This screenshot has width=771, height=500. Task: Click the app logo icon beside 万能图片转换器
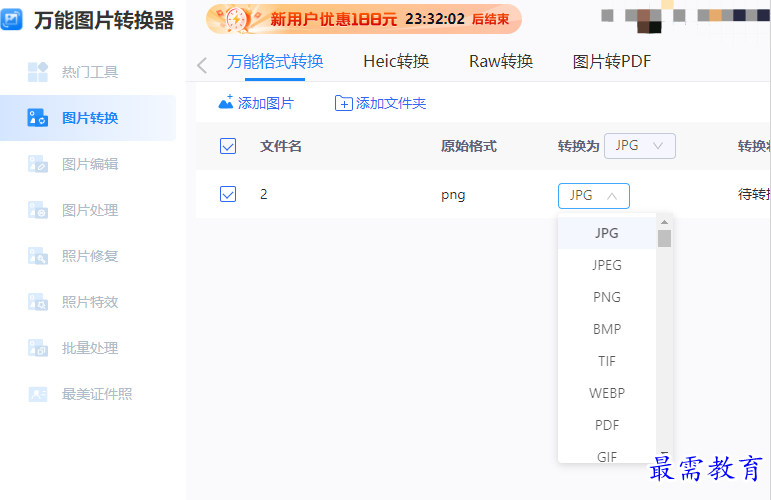tap(11, 20)
